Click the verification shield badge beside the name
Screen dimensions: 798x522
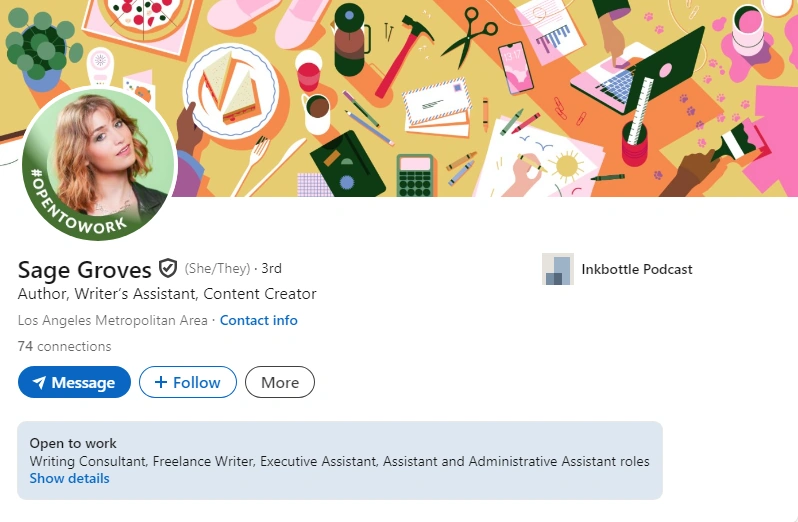(168, 268)
